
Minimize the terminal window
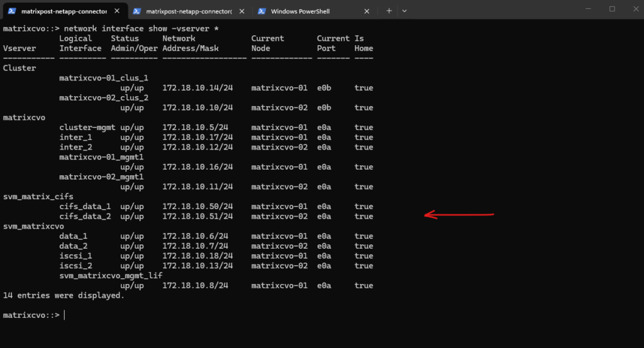click(x=584, y=9)
